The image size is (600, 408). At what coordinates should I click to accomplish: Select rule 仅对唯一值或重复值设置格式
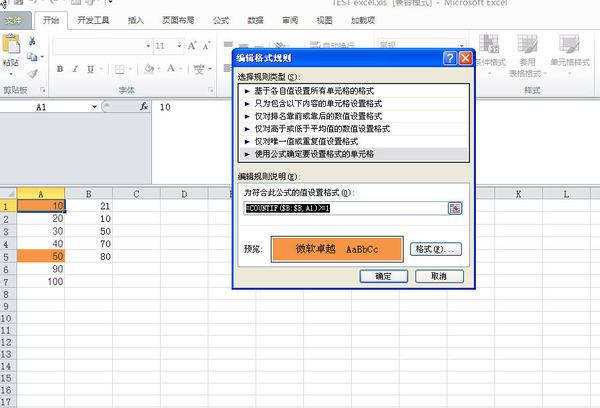(354, 141)
